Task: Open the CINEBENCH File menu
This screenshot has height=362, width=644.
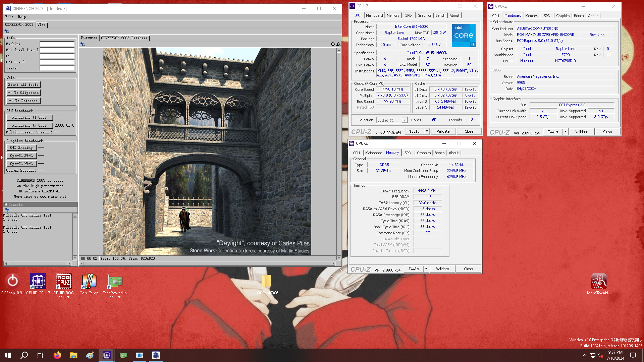Action: pyautogui.click(x=9, y=17)
